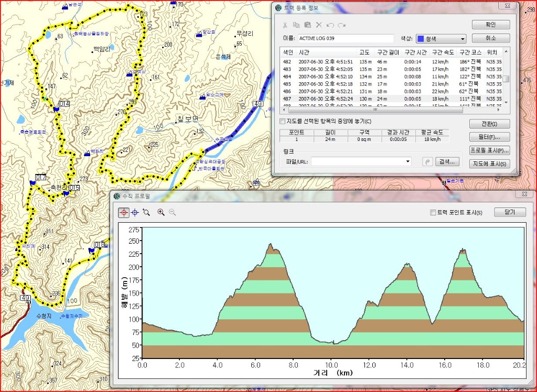Click the zoom-in magnifier in vertical profile

click(x=161, y=212)
